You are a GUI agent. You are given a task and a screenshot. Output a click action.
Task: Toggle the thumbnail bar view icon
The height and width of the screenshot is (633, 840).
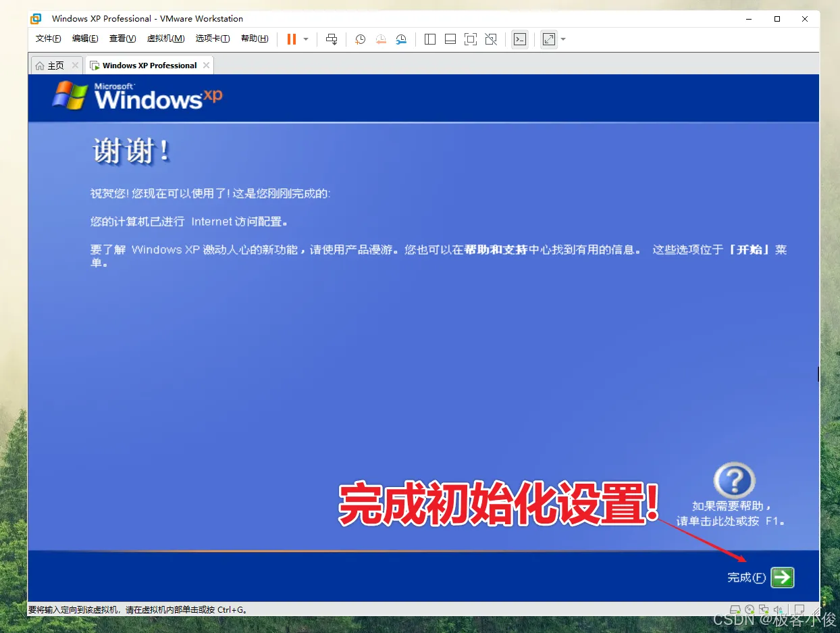pyautogui.click(x=450, y=39)
